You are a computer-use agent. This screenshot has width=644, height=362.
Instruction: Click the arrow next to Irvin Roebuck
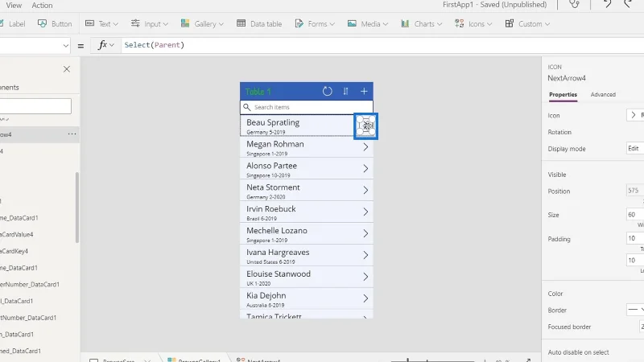[x=365, y=212]
